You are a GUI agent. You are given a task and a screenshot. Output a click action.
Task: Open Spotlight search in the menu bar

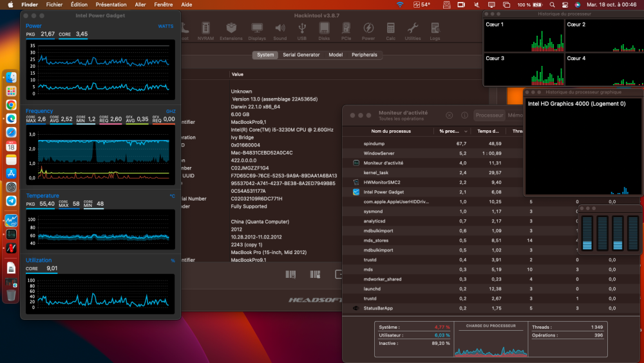coord(552,5)
